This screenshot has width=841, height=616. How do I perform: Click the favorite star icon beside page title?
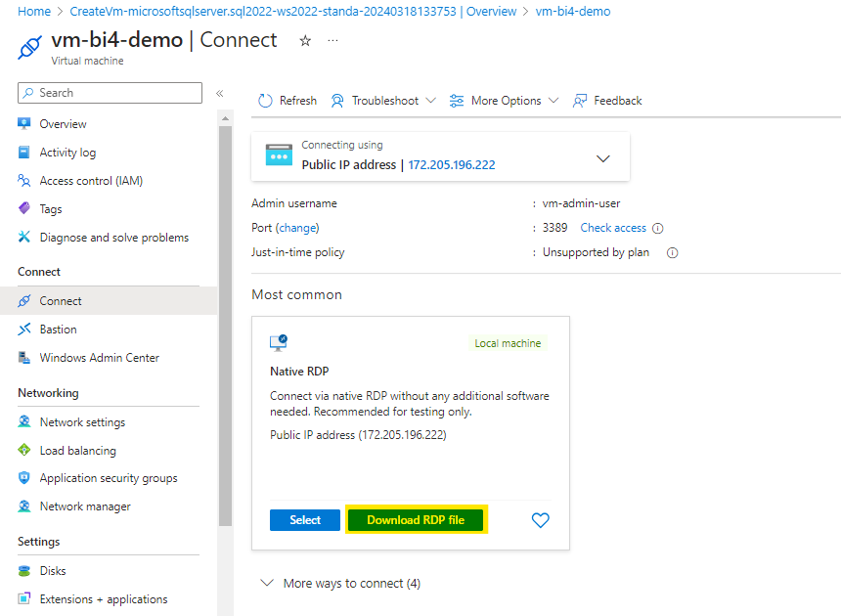[x=305, y=41]
